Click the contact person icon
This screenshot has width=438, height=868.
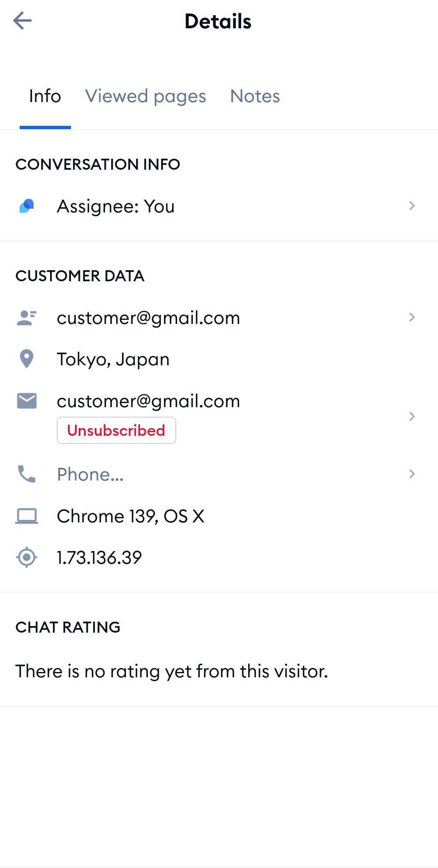[x=27, y=318]
